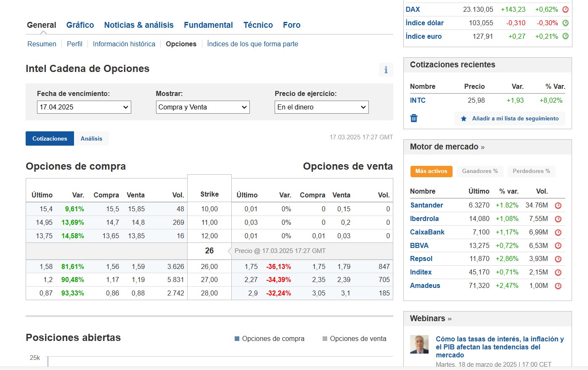The height and width of the screenshot is (370, 588).
Task: Click the gray Opciones de venta legend square
Action: point(325,339)
